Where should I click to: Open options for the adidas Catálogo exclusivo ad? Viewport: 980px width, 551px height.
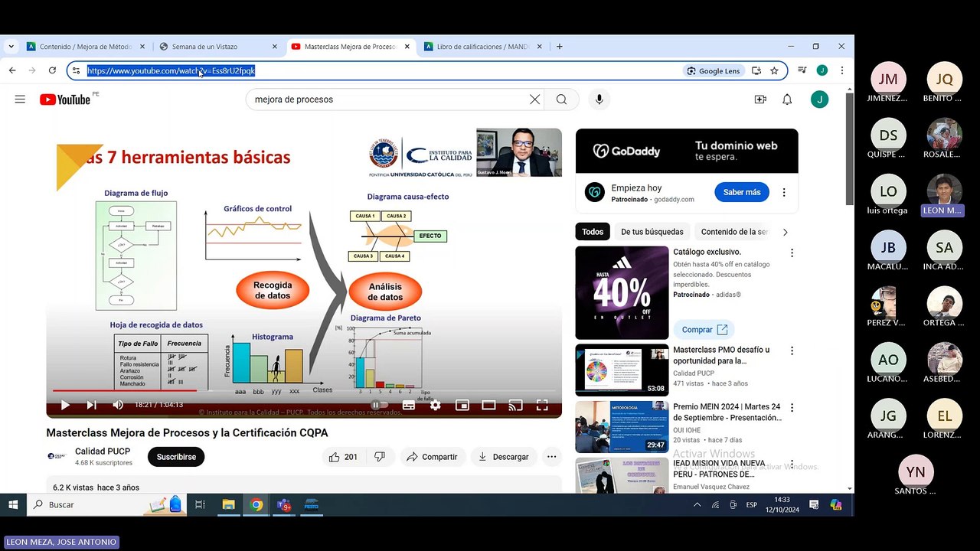coord(792,253)
